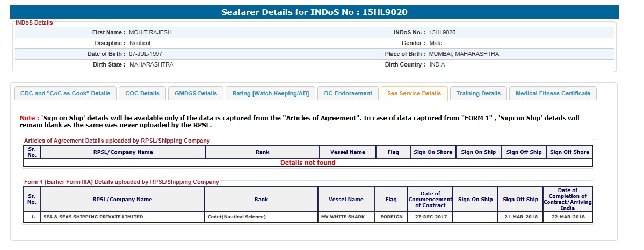The image size is (644, 250).
Task: Open the CDC and "CoC as Cook" Details tab
Action: click(65, 93)
